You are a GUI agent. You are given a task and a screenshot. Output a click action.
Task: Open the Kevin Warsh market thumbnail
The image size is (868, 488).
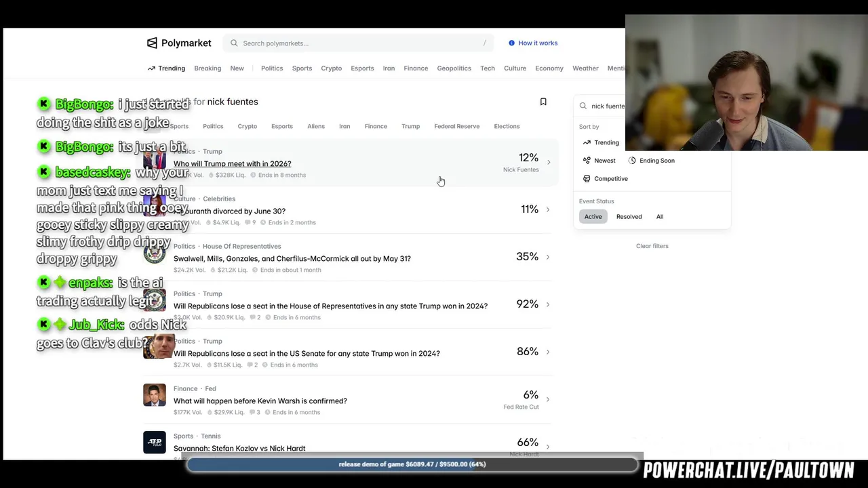coord(155,395)
